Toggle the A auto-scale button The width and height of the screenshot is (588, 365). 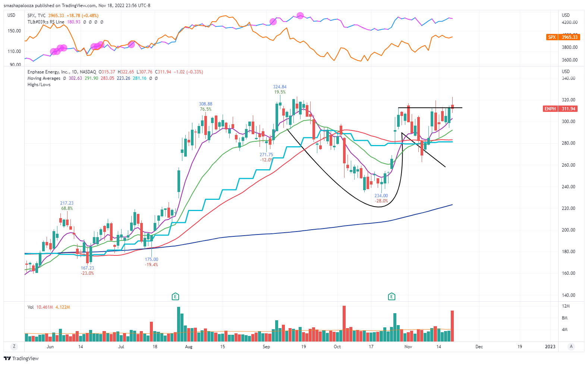click(571, 347)
